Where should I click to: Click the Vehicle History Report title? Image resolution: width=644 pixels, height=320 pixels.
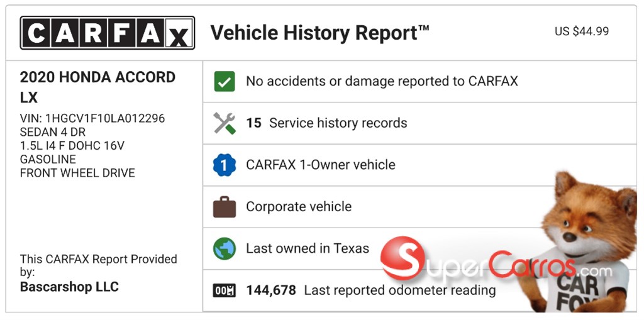pyautogui.click(x=319, y=33)
